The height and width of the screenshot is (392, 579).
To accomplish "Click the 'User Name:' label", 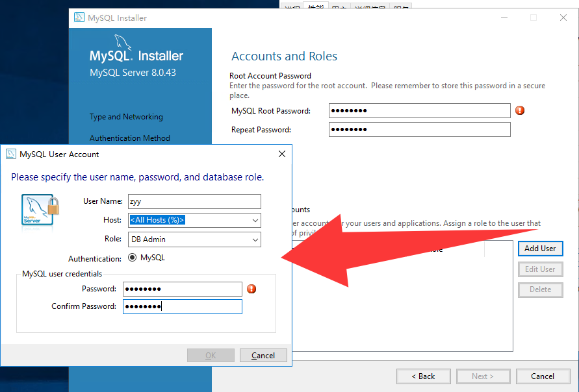I will click(x=103, y=201).
